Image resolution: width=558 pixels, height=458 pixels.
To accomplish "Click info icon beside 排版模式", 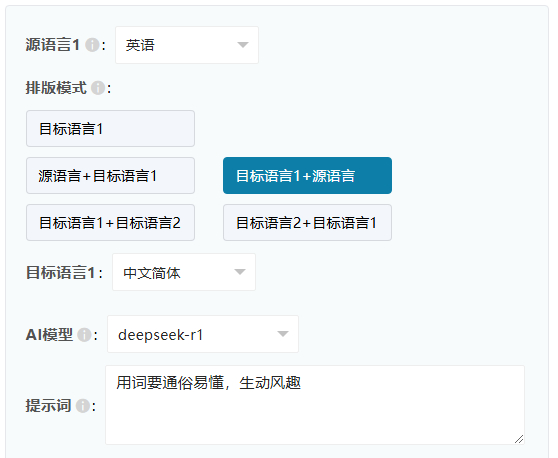I will click(98, 88).
